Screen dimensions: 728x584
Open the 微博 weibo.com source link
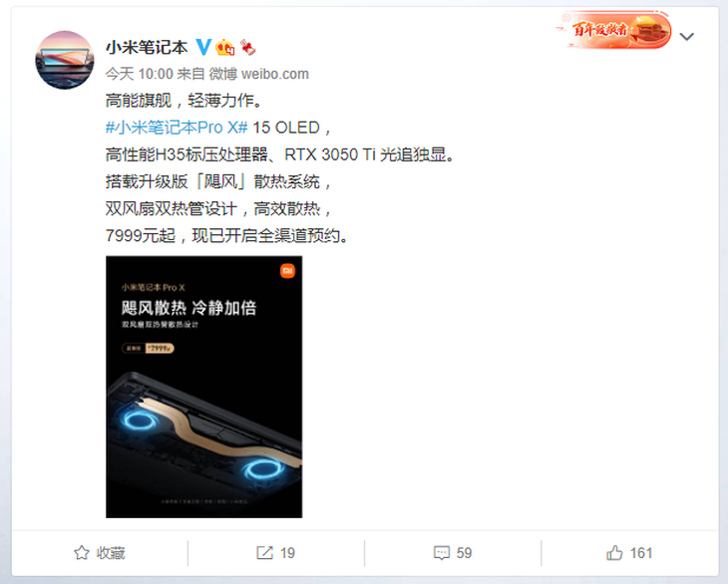(x=258, y=74)
